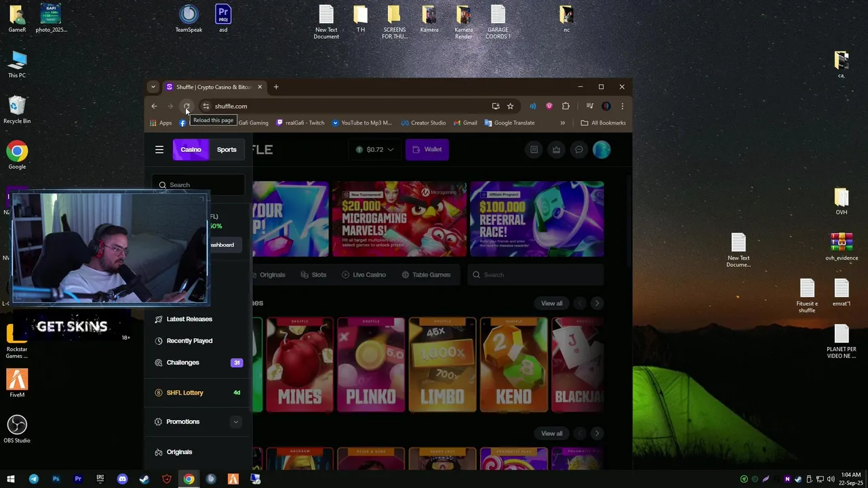The height and width of the screenshot is (488, 868).
Task: Open the Windows Start menu
Action: click(11, 479)
